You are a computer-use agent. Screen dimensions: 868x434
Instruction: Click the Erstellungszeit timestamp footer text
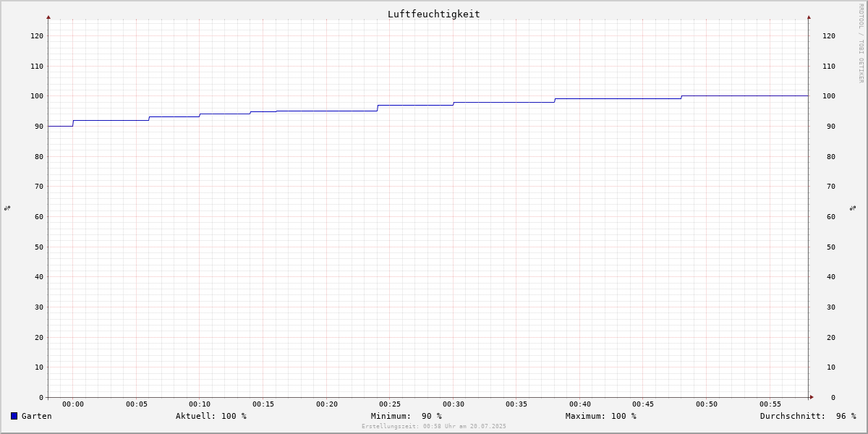(x=433, y=426)
